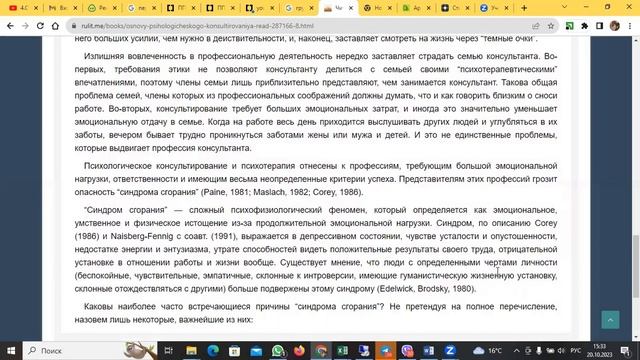Open the microphone tray icon
This screenshot has height=360, width=640.
[x=539, y=351]
